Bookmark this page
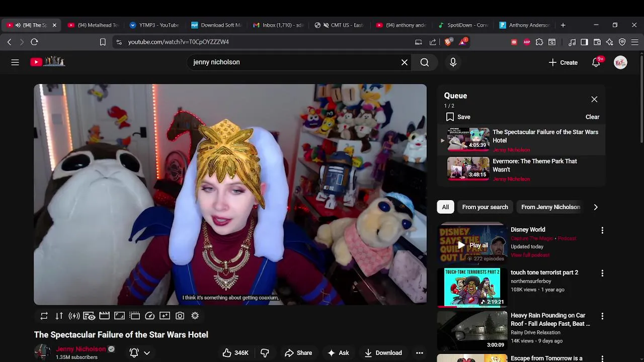This screenshot has width=644, height=362. [103, 42]
